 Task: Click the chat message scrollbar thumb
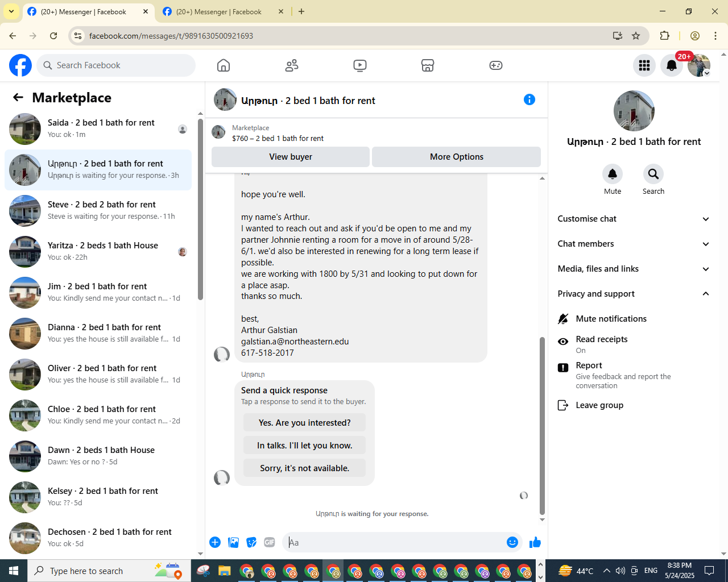(542, 425)
